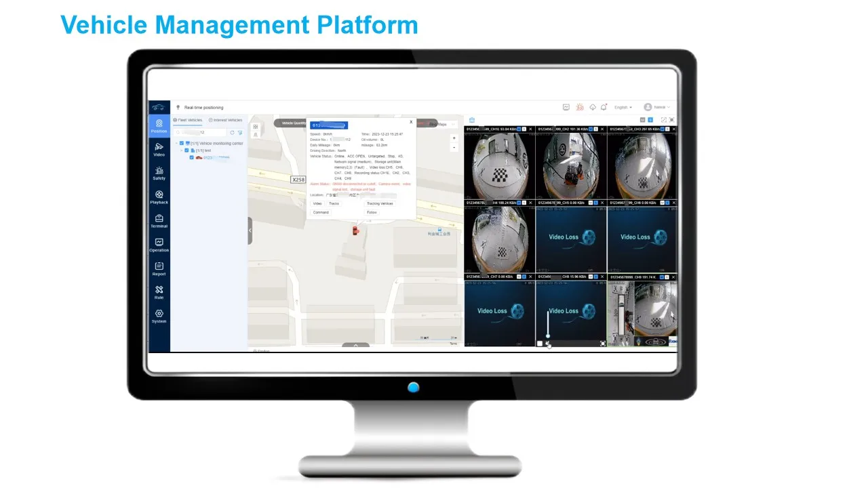Uncheck the Vehicle monitoring center checkbox
868x488 pixels.
[x=182, y=143]
